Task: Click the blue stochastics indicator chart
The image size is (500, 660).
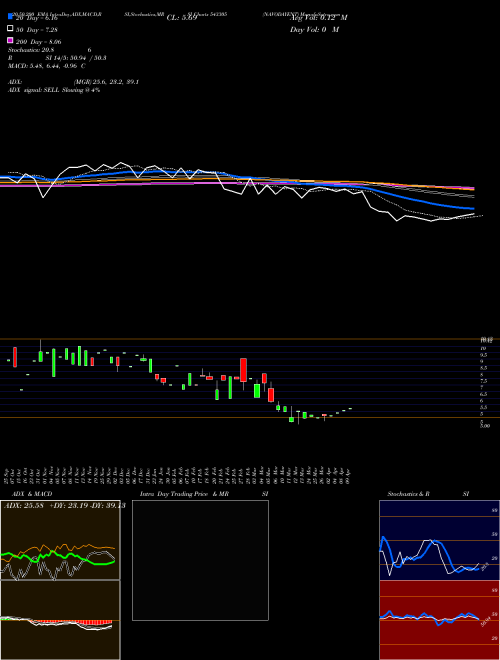Action: (x=439, y=540)
